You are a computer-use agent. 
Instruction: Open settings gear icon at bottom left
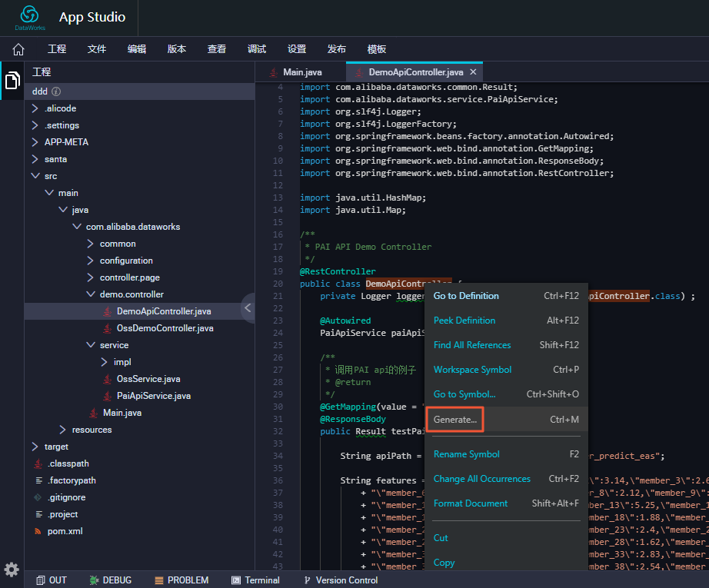pos(12,570)
